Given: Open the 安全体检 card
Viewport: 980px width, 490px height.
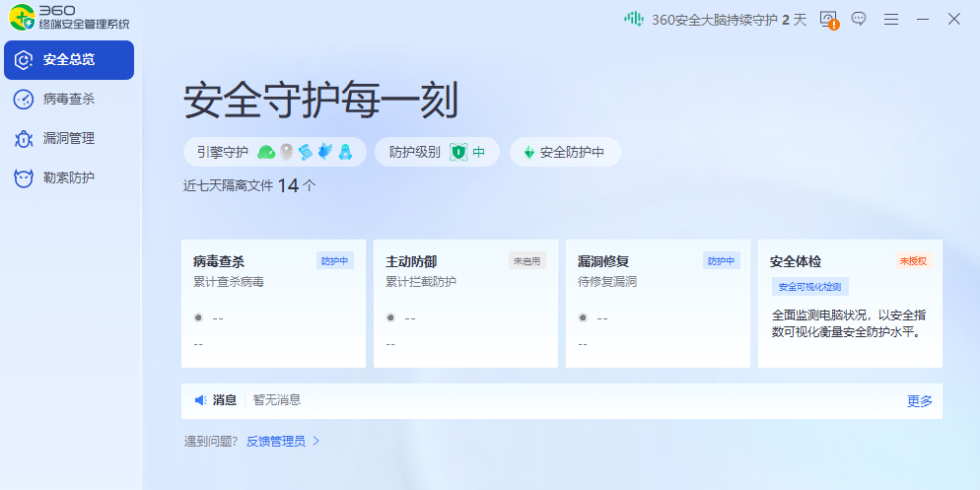Looking at the screenshot, I should [850, 304].
